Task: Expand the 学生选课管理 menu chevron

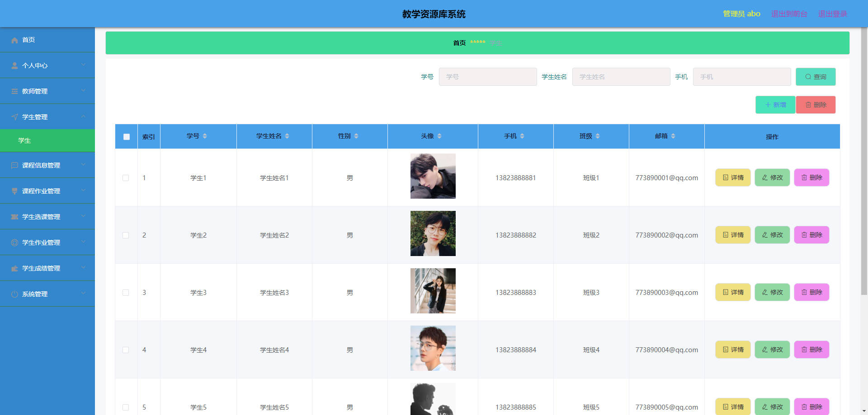Action: point(83,216)
